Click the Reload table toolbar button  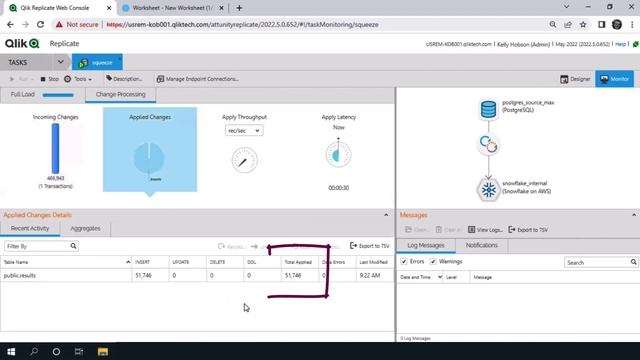231,247
